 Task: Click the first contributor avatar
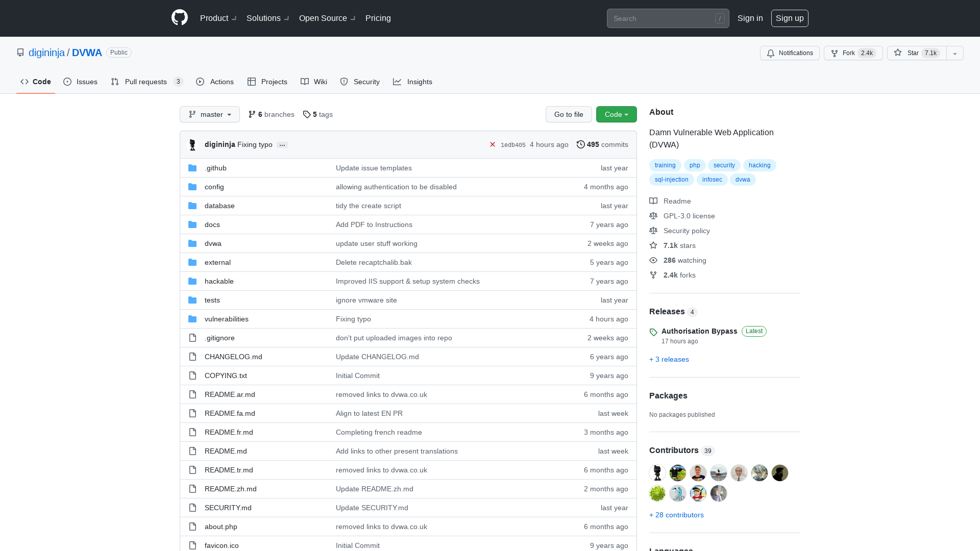point(657,473)
